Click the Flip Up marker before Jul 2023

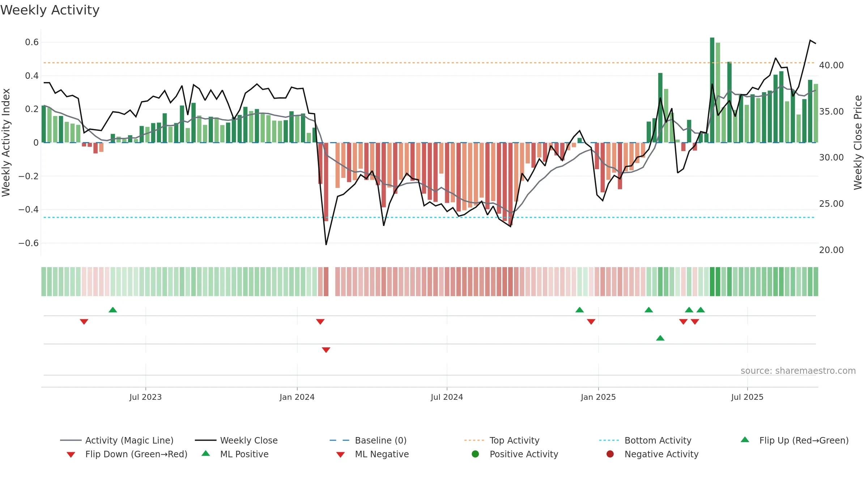click(x=113, y=310)
